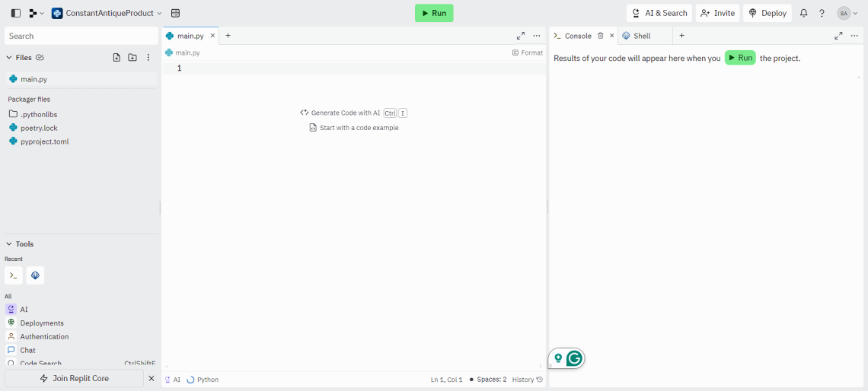This screenshot has height=391, width=868.
Task: Open AI from the editor status bar
Action: point(173,380)
